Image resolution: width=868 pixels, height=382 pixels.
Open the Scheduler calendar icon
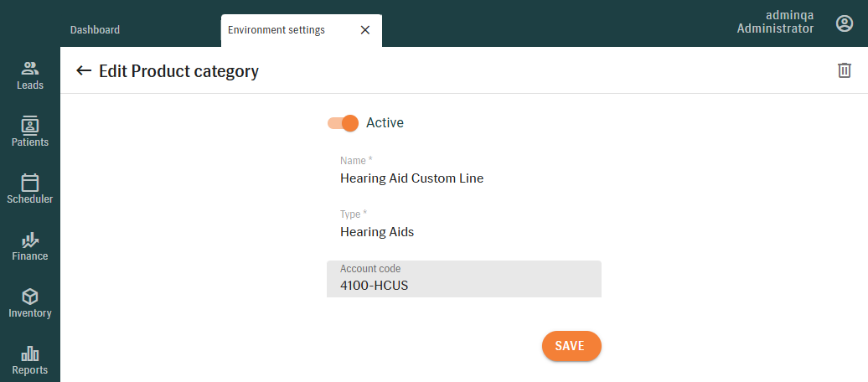tap(30, 183)
